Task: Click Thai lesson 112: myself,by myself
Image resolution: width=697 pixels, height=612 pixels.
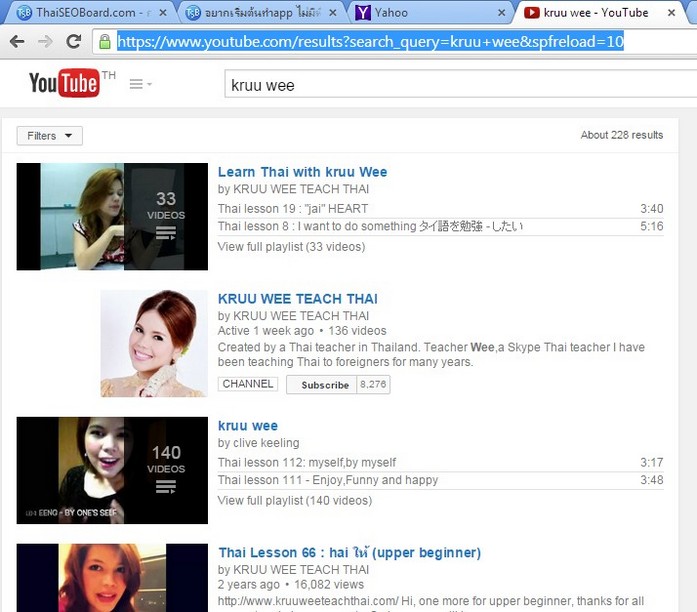Action: coord(307,462)
